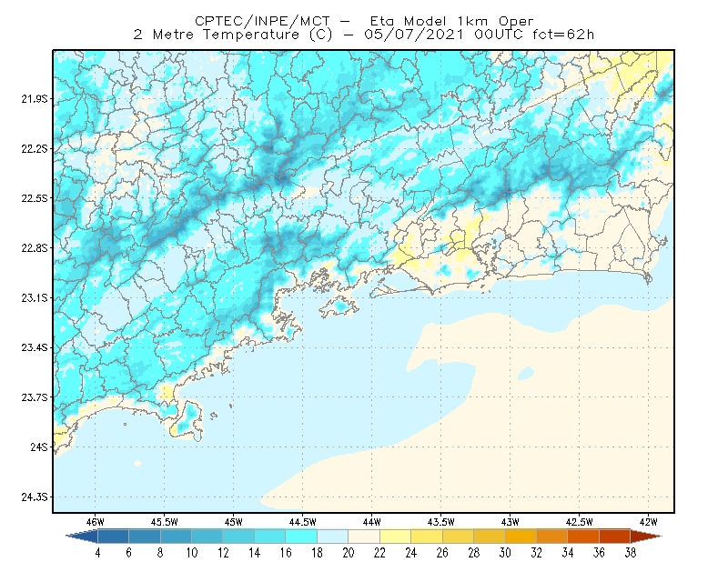Click the light yellow swatch between 22 and 24
Image resolution: width=728 pixels, height=562 pixels.
tap(396, 537)
